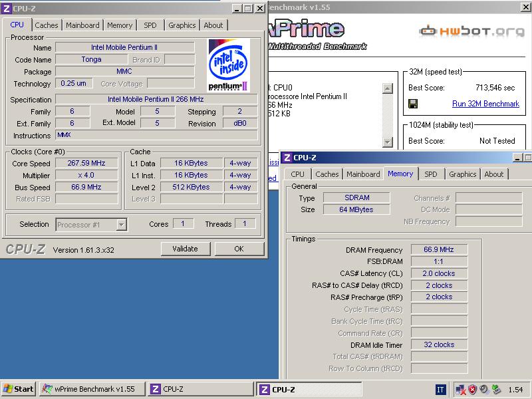Click the Specification field Intel Mobile Pentium II 266 MHz
Image resolution: width=532 pixels, height=399 pixels.
(x=156, y=99)
